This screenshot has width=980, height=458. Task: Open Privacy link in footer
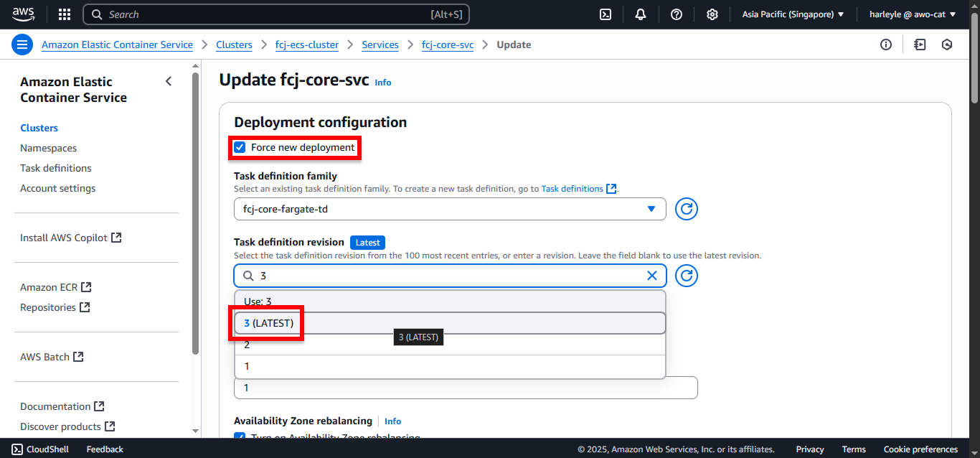coord(810,449)
